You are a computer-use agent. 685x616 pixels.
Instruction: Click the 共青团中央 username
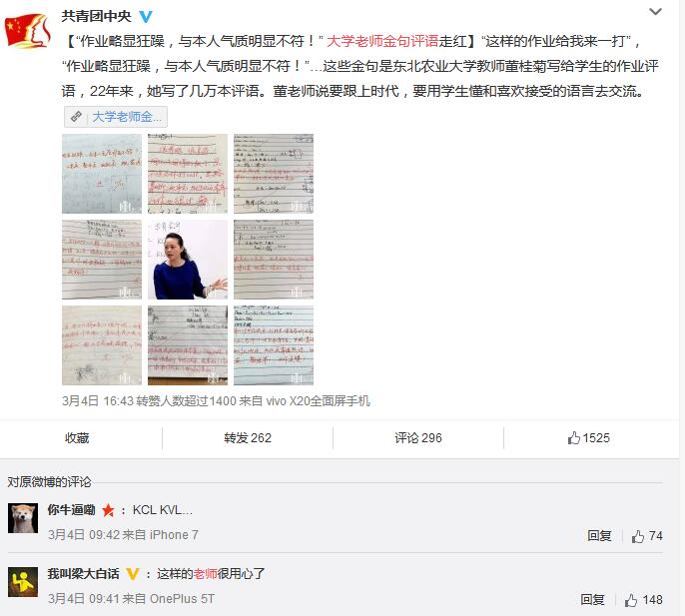click(96, 16)
